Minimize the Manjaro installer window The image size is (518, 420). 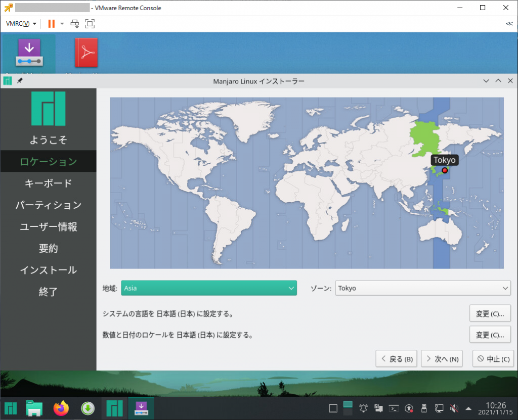coord(486,81)
